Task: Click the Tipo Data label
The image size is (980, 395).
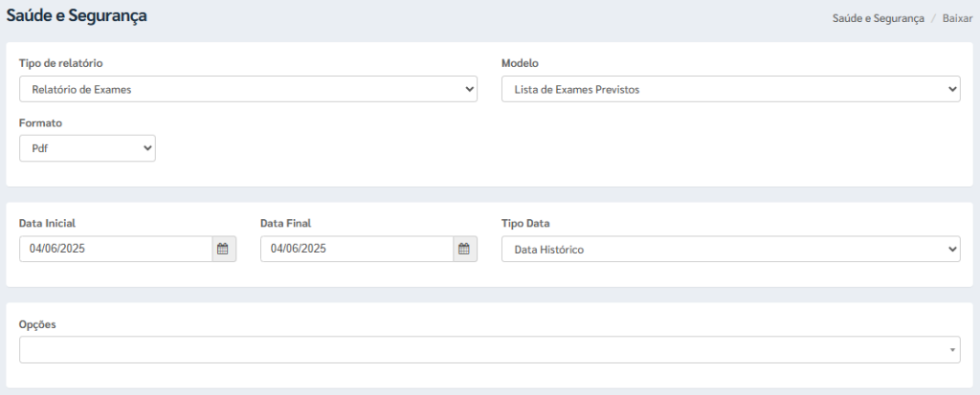Action: click(x=525, y=223)
